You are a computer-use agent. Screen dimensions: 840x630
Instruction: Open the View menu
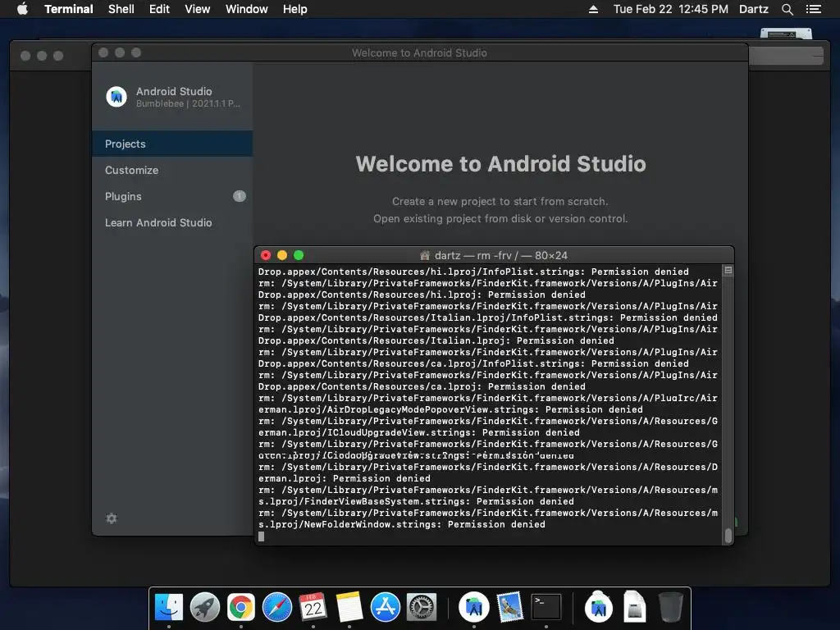[197, 9]
